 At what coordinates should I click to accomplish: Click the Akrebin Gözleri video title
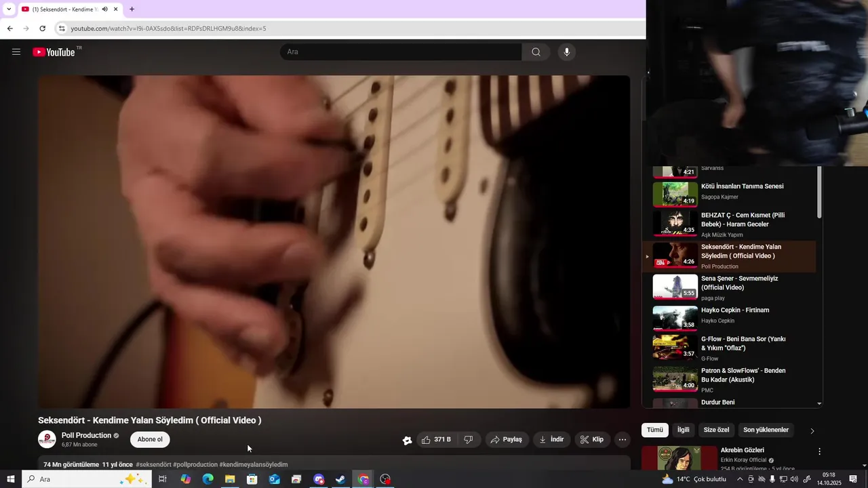coord(742,450)
